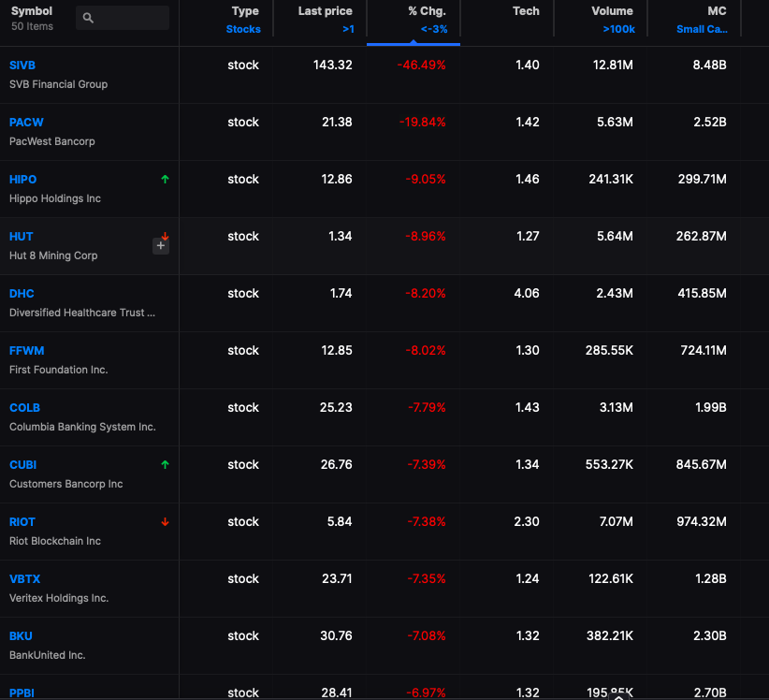Sort by the Type column header
The height and width of the screenshot is (700, 769).
pos(245,11)
